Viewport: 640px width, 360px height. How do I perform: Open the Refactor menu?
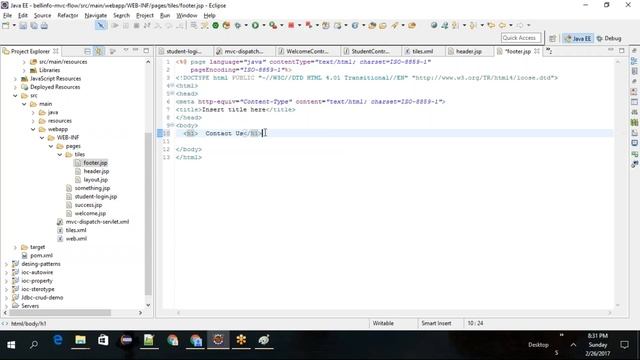pyautogui.click(x=67, y=15)
